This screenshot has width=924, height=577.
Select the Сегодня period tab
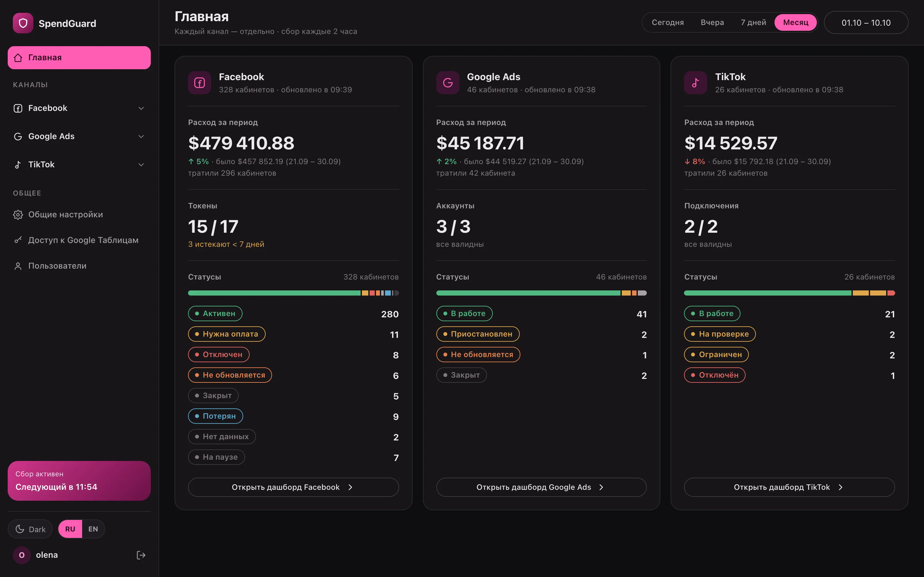(667, 22)
